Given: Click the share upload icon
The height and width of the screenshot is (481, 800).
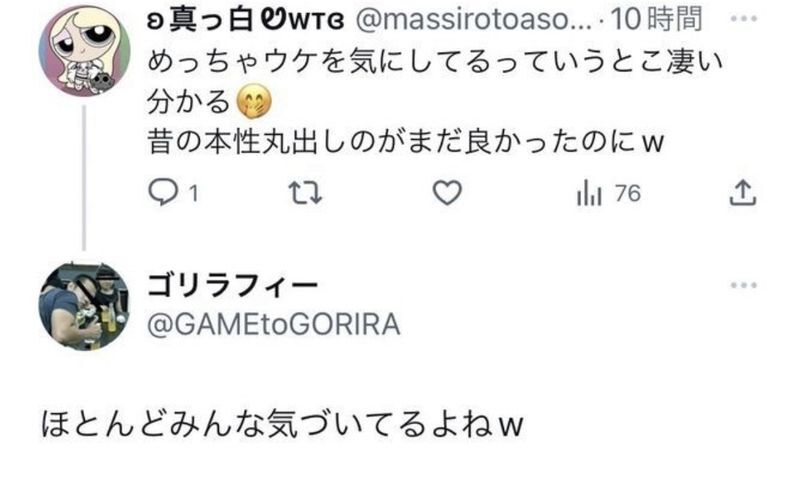Looking at the screenshot, I should pos(742,193).
